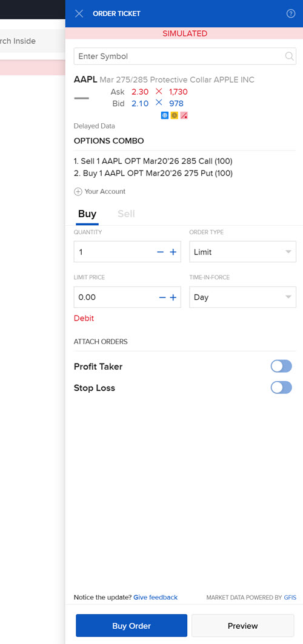Open the help question mark icon
Image resolution: width=303 pixels, height=644 pixels.
point(291,13)
